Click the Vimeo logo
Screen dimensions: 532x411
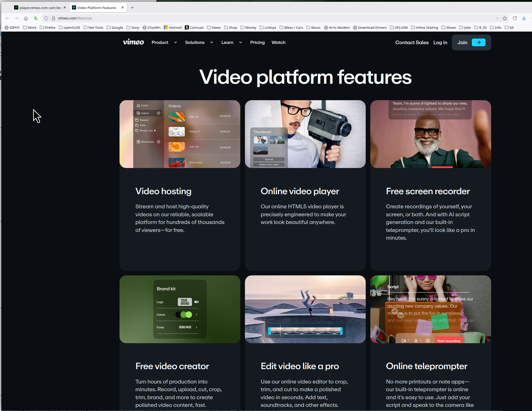[x=133, y=42]
